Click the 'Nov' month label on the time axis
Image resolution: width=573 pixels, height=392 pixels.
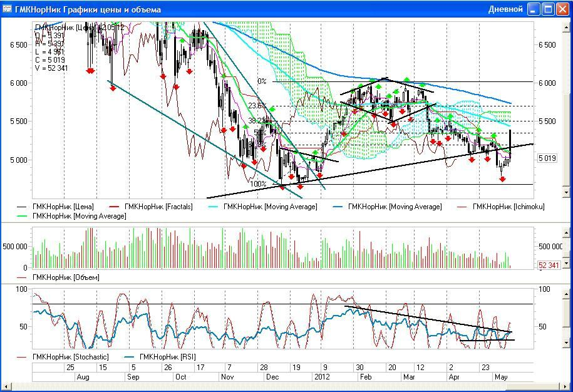[x=227, y=377]
